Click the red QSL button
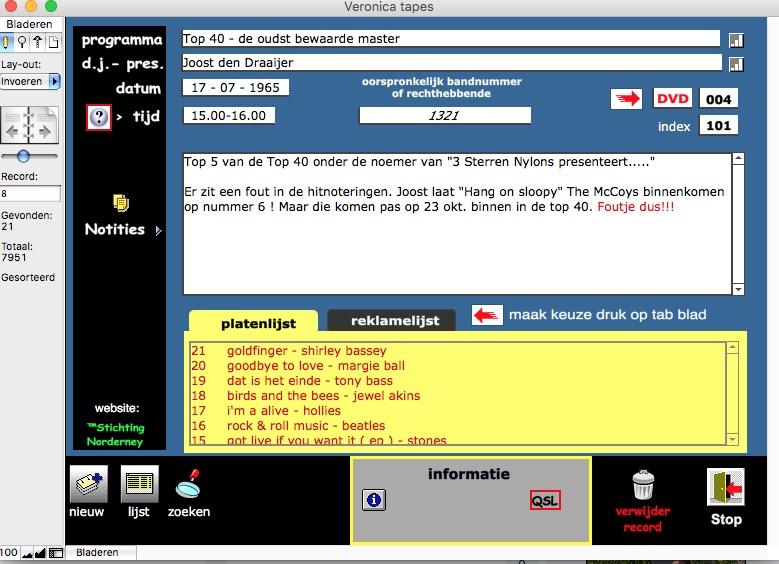 [545, 501]
